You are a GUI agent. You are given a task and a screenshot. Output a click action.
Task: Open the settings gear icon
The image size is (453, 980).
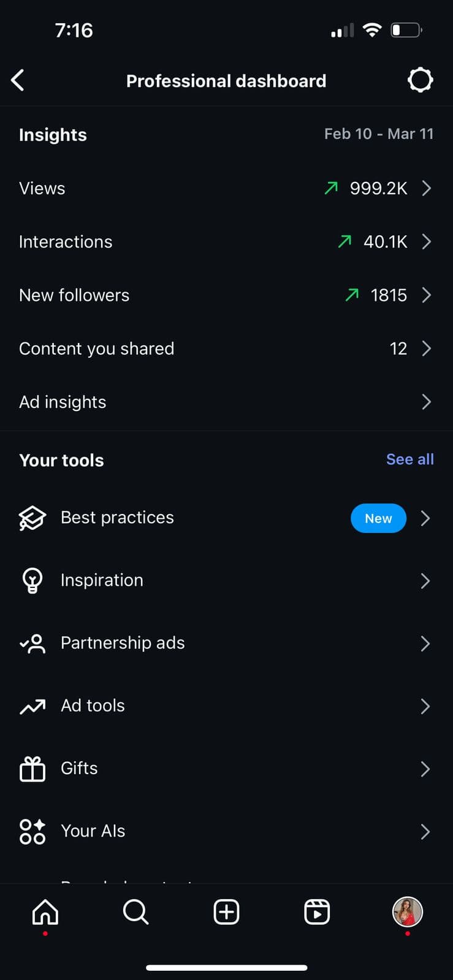point(420,80)
